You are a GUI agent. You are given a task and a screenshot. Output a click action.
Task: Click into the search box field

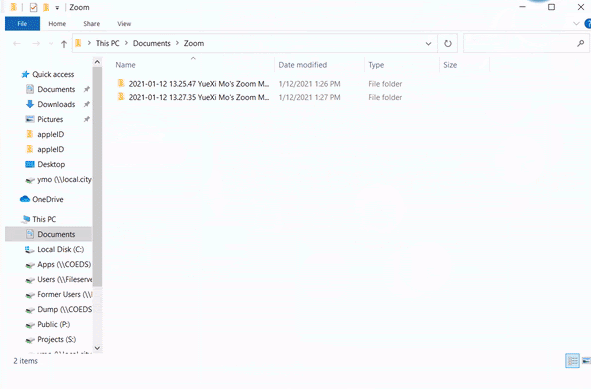[x=519, y=43]
